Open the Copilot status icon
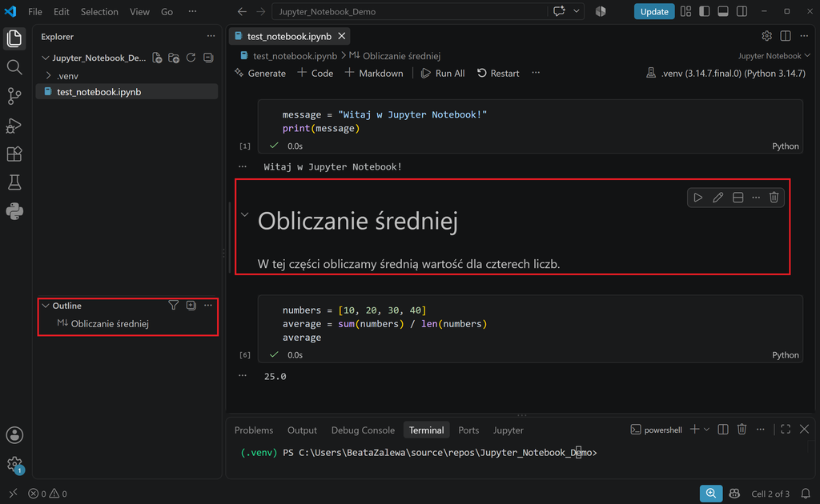This screenshot has height=504, width=820. click(x=734, y=494)
